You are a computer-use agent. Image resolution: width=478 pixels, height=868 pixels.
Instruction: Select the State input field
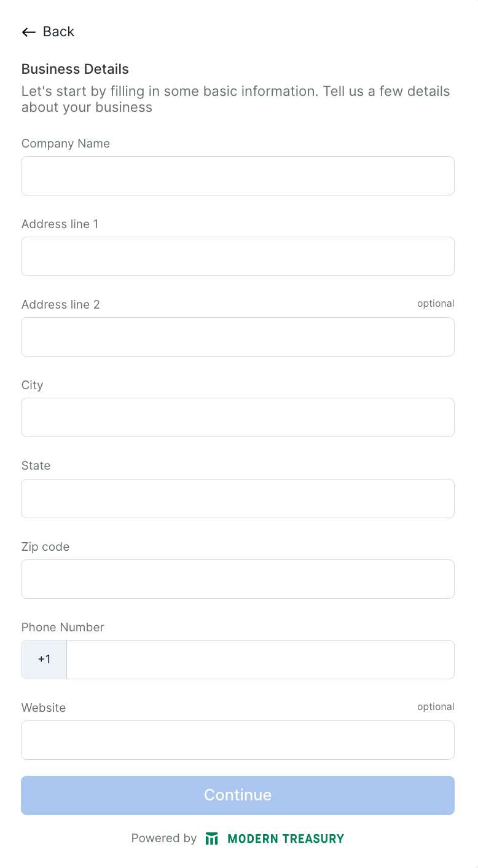coord(238,498)
